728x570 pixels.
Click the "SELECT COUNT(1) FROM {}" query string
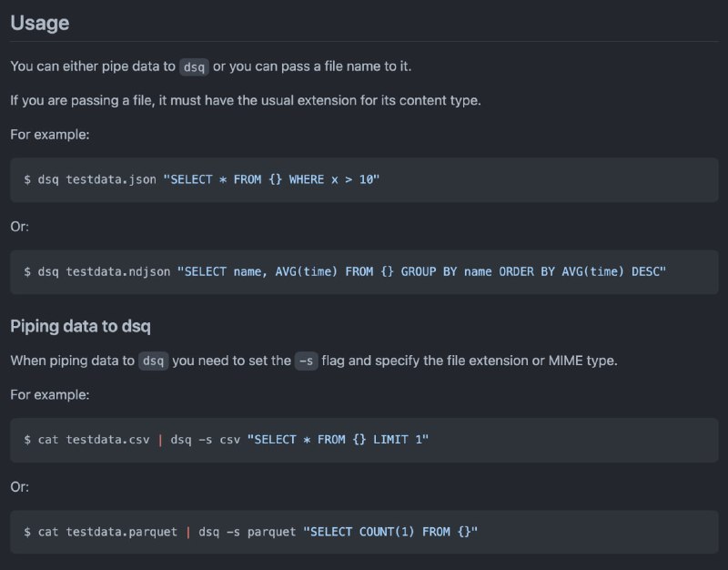click(x=390, y=532)
